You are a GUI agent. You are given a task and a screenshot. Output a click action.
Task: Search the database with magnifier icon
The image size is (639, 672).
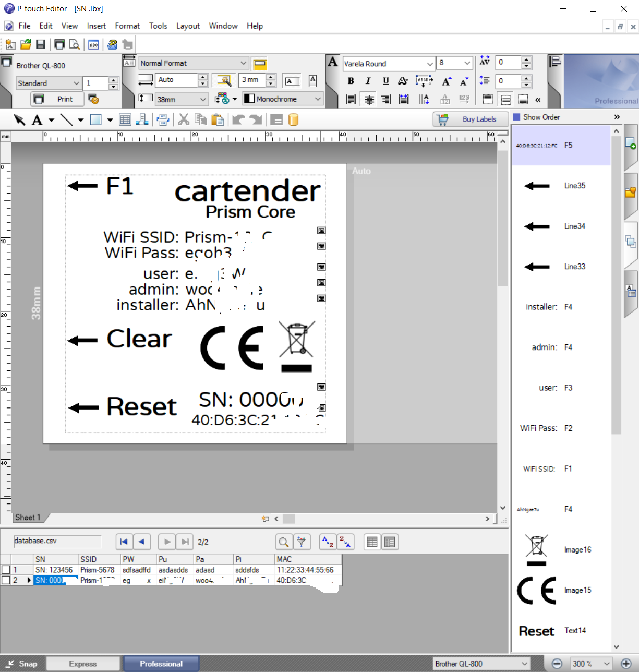[283, 542]
